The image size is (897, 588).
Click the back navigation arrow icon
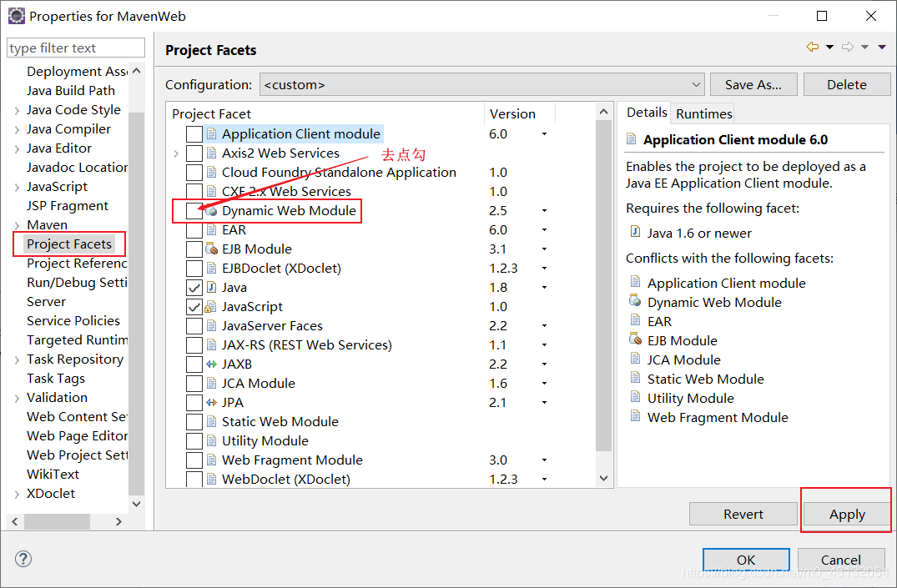tap(812, 48)
